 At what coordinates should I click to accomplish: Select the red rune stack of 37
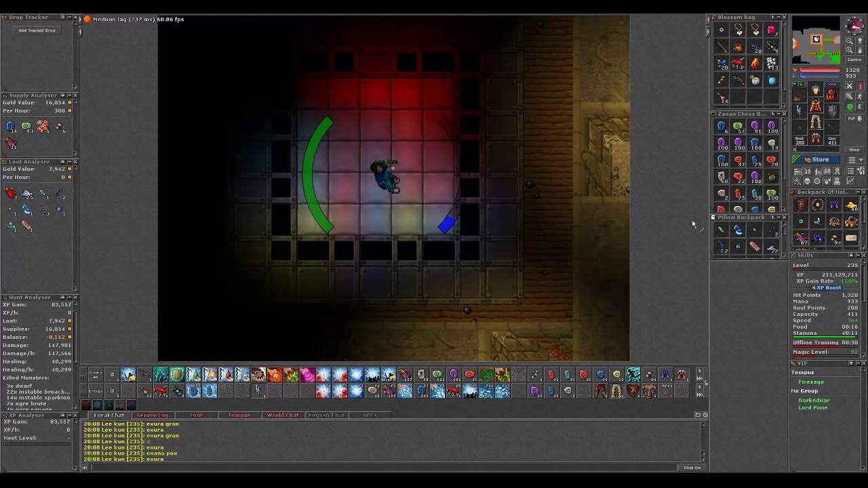coord(738,161)
